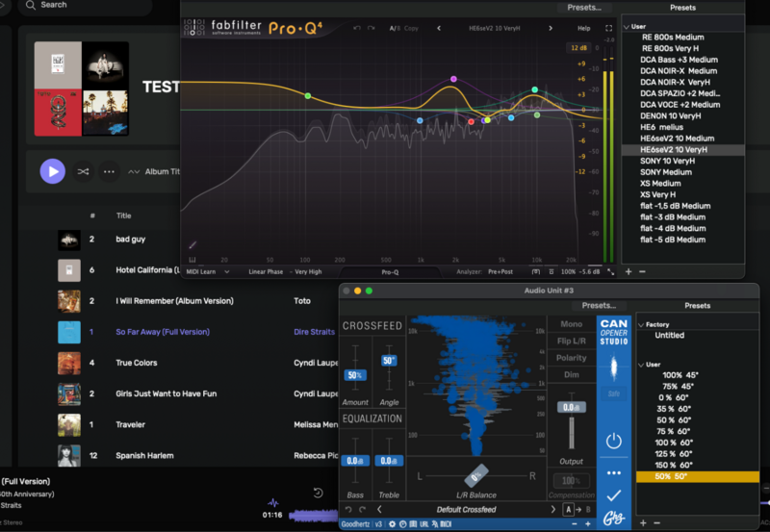Go to previous CanOpener preset
The width and height of the screenshot is (770, 532).
click(379, 510)
